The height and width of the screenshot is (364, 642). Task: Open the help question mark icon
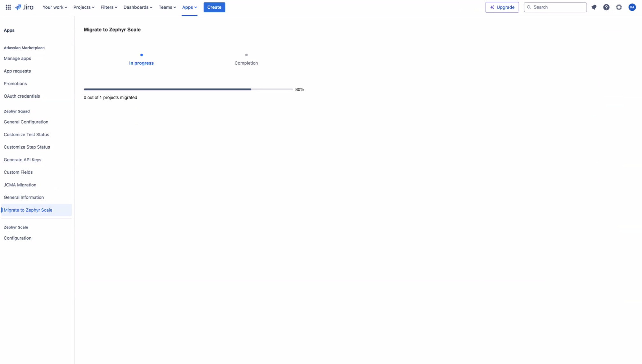tap(606, 7)
